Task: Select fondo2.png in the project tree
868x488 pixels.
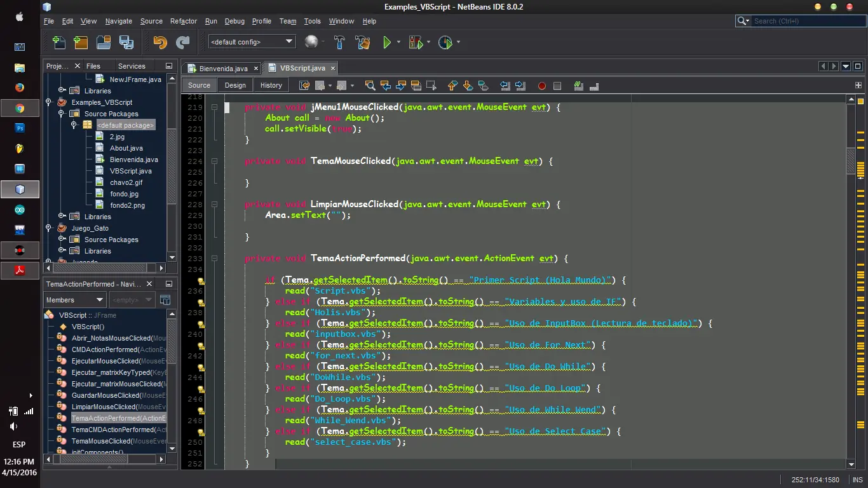Action: click(x=127, y=205)
